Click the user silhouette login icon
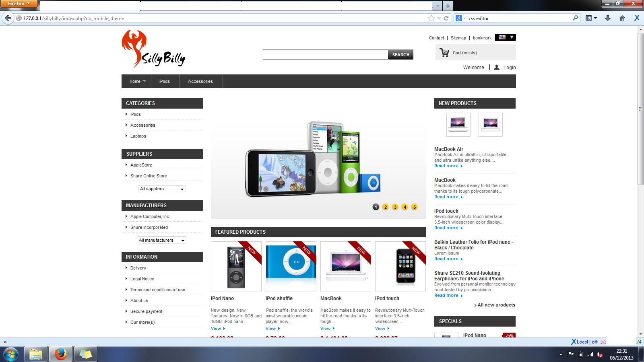Image resolution: width=644 pixels, height=362 pixels. (497, 67)
